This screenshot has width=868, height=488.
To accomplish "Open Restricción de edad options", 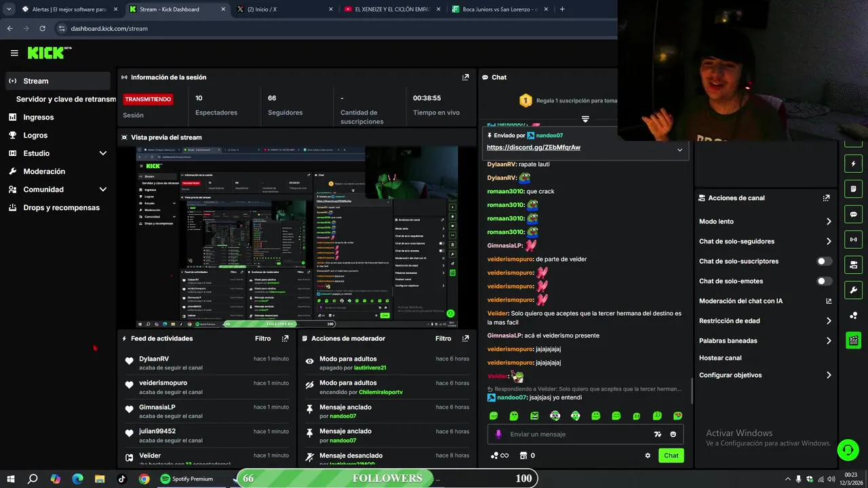I will (766, 321).
